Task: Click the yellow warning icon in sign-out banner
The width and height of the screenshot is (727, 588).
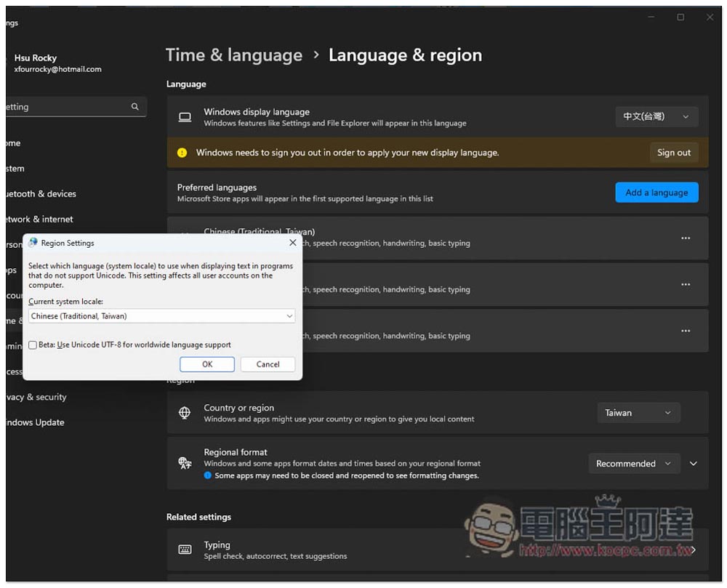Action: (182, 153)
